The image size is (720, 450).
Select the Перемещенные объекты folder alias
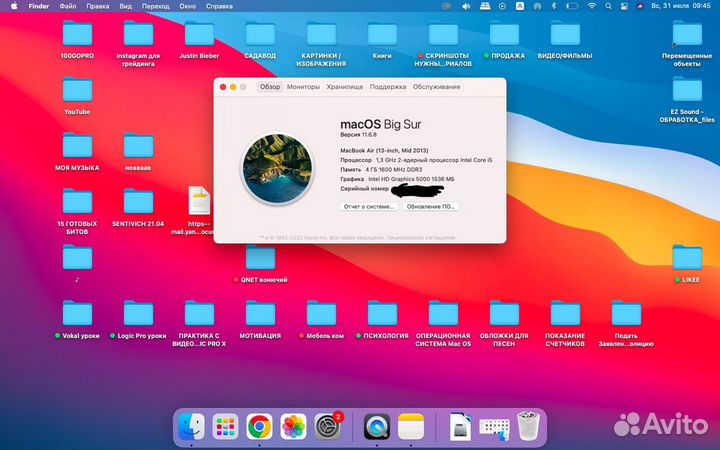(687, 34)
